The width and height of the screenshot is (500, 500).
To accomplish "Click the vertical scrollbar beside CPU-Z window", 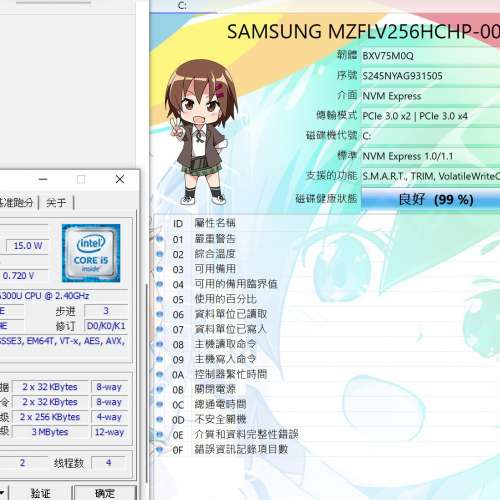I will click(146, 383).
